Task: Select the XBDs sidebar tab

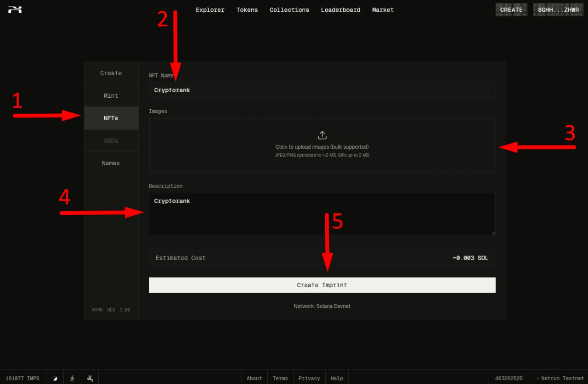Action: tap(111, 140)
